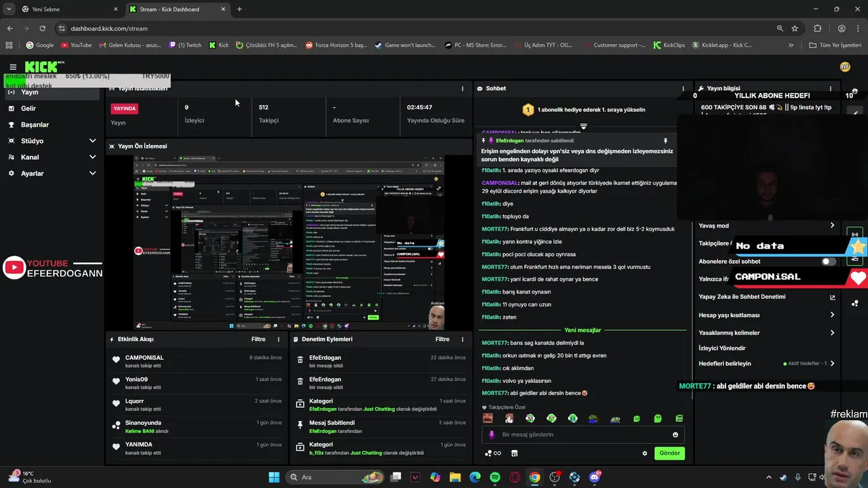The width and height of the screenshot is (868, 488).
Task: Select the green ghost emote in chat
Action: tap(658, 418)
